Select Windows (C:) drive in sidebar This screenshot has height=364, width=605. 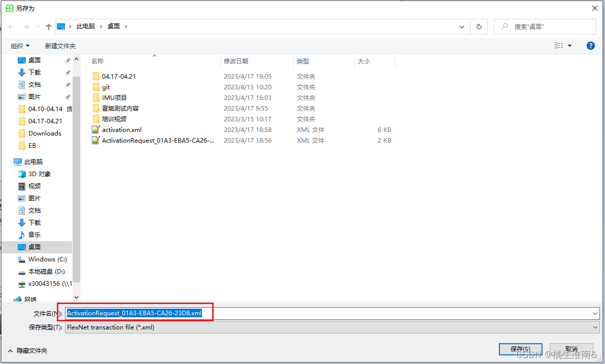47,259
